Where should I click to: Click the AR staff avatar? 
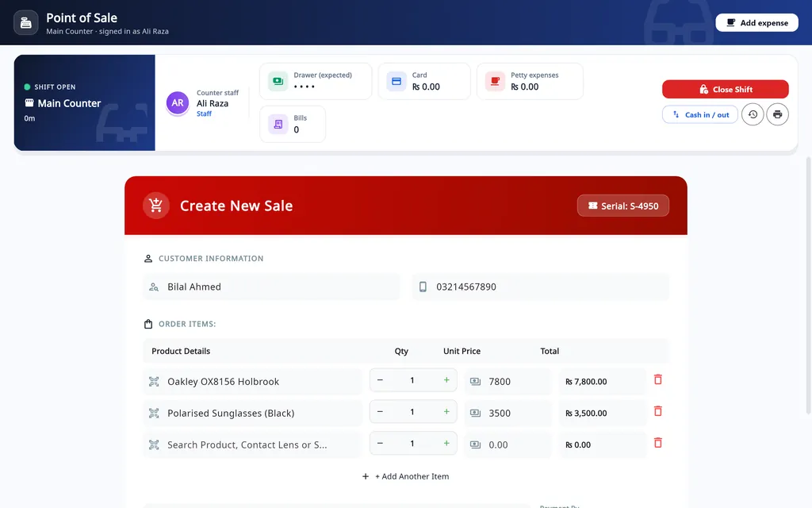click(x=177, y=102)
